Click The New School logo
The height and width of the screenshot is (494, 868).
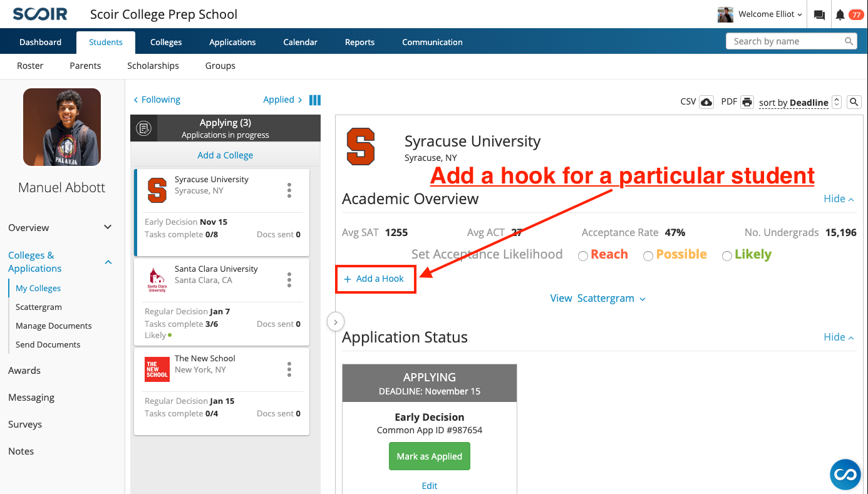[157, 369]
